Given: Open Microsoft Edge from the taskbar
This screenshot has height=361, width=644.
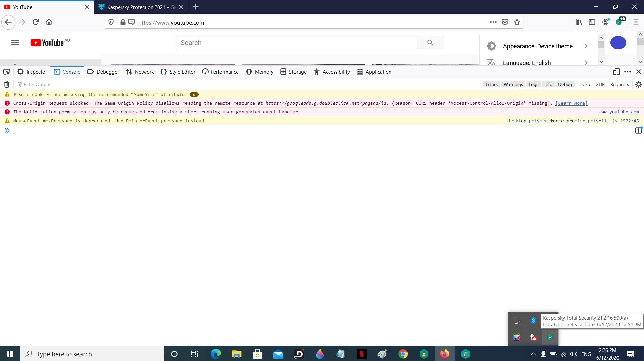Looking at the screenshot, I should pyautogui.click(x=216, y=354).
